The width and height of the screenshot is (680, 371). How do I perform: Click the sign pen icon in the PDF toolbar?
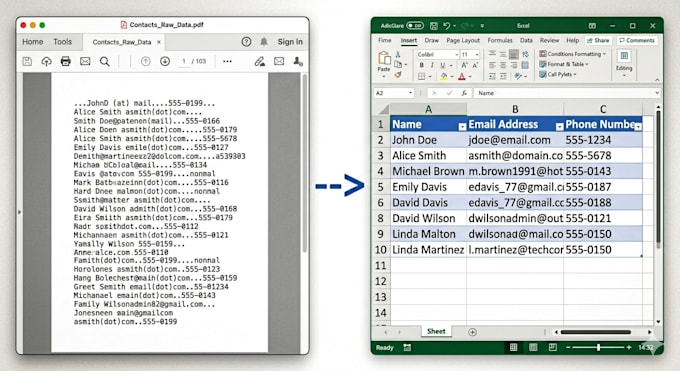coord(260,62)
